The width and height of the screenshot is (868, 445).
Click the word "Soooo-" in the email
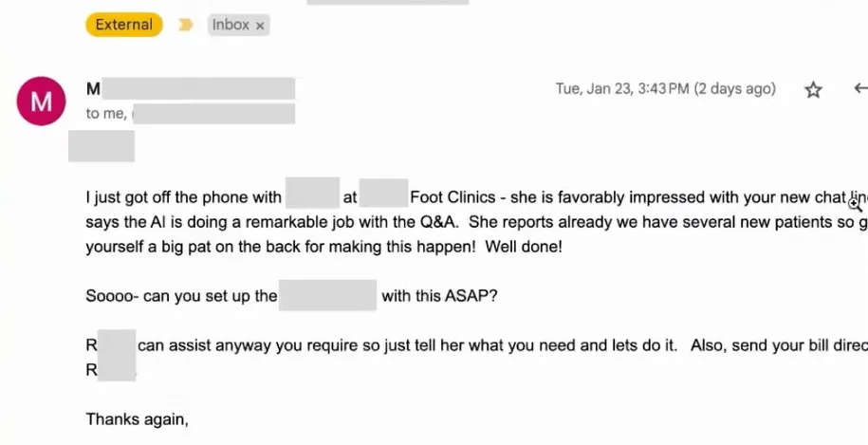[x=113, y=295]
